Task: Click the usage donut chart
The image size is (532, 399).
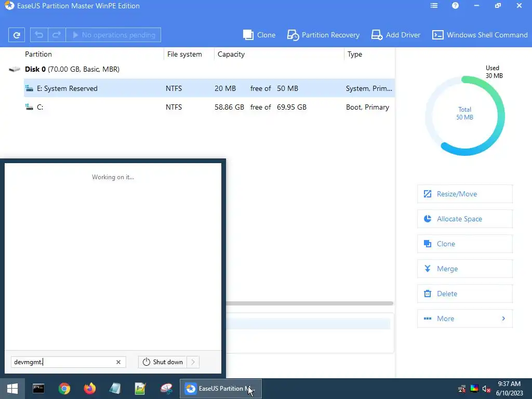Action: tap(465, 116)
